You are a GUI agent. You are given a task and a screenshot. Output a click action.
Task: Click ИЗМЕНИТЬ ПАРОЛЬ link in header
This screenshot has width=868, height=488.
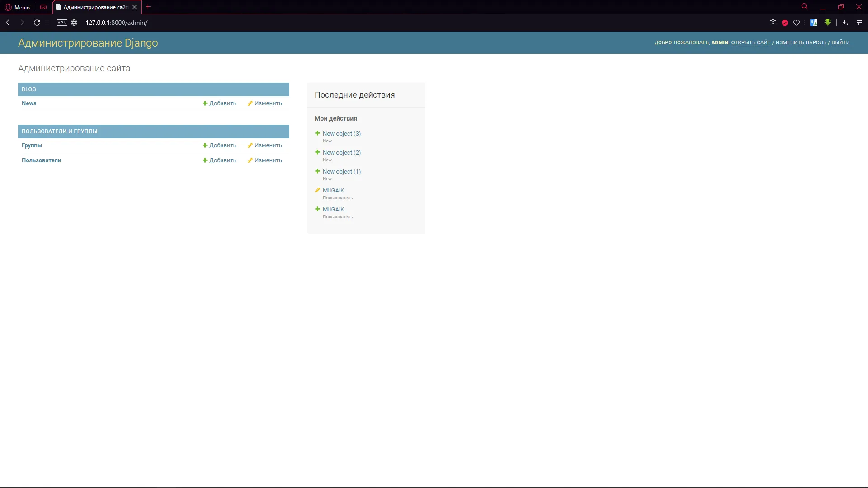[801, 42]
